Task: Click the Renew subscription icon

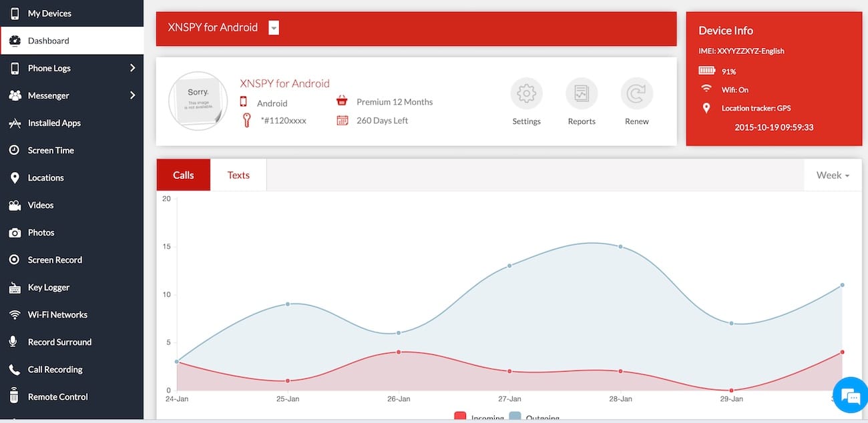Action: [636, 94]
